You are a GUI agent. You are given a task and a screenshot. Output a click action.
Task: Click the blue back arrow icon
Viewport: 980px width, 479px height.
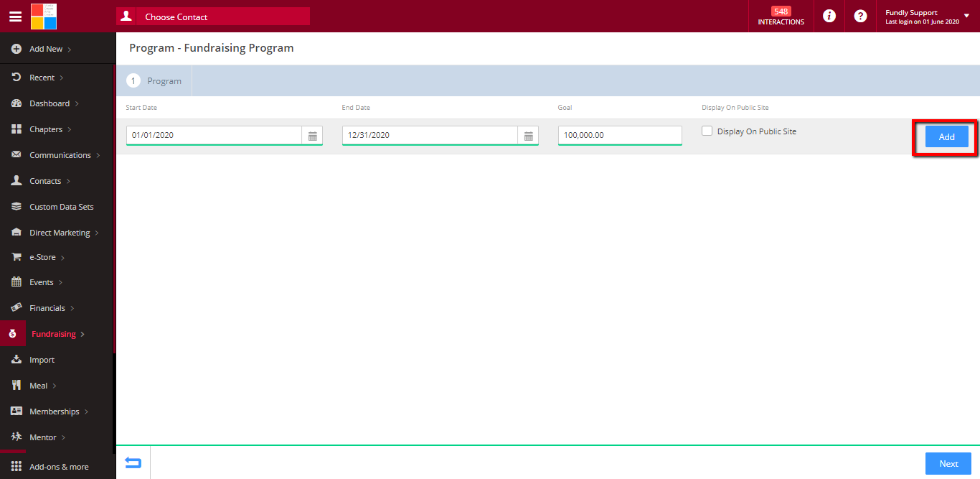pyautogui.click(x=133, y=463)
